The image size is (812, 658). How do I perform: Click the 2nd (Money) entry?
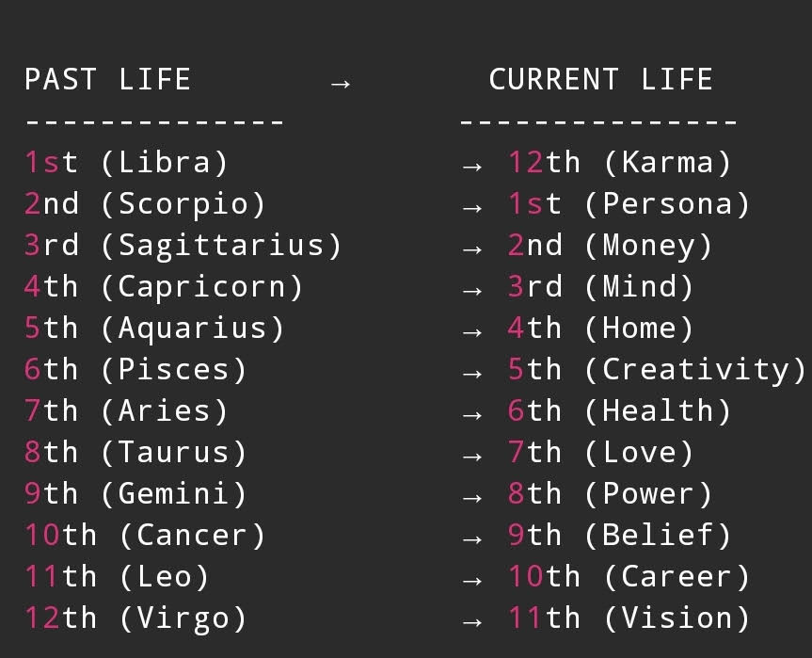[x=610, y=246]
